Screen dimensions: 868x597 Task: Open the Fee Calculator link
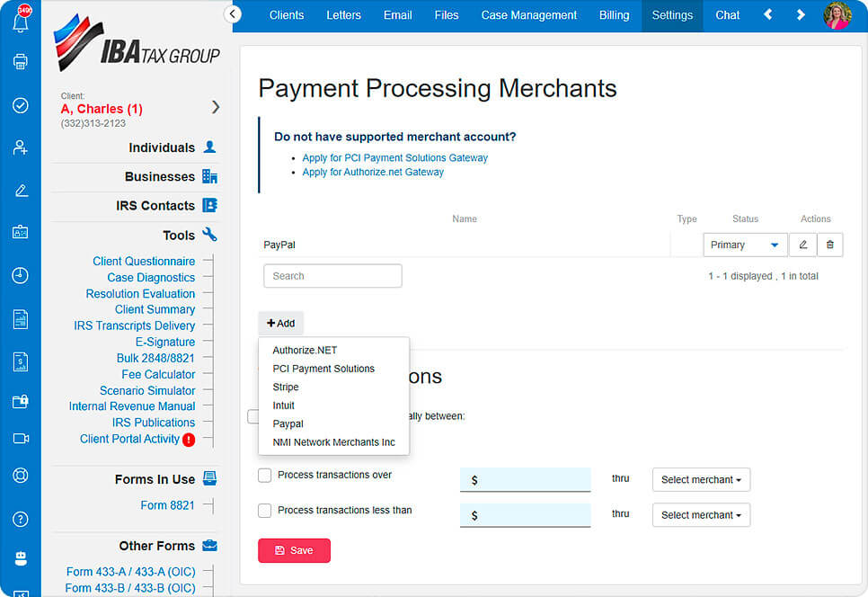coord(158,374)
